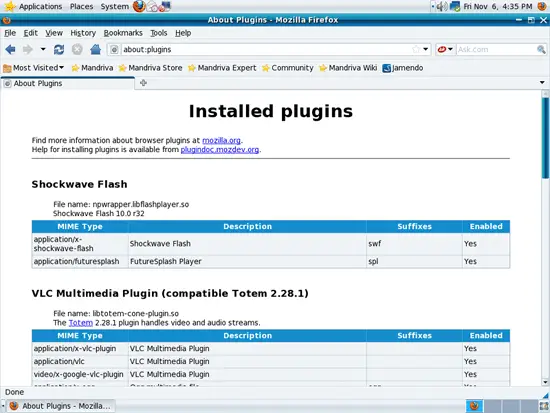Click the network status tray icon
Image resolution: width=550 pixels, height=413 pixels.
point(455,6)
